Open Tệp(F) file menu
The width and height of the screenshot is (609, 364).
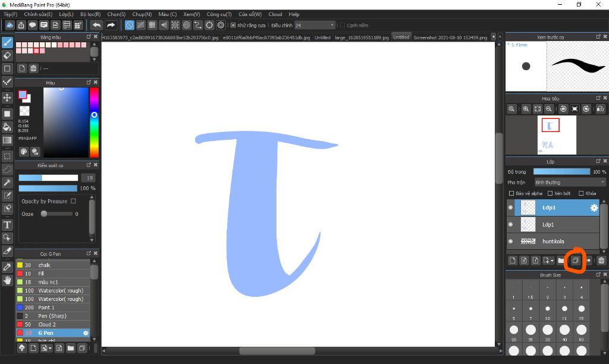click(11, 14)
